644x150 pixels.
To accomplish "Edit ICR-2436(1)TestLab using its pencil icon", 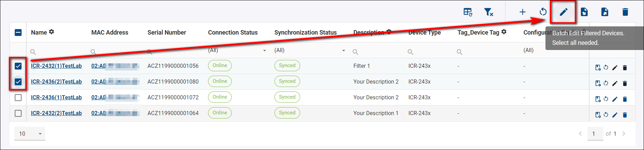I will click(615, 99).
